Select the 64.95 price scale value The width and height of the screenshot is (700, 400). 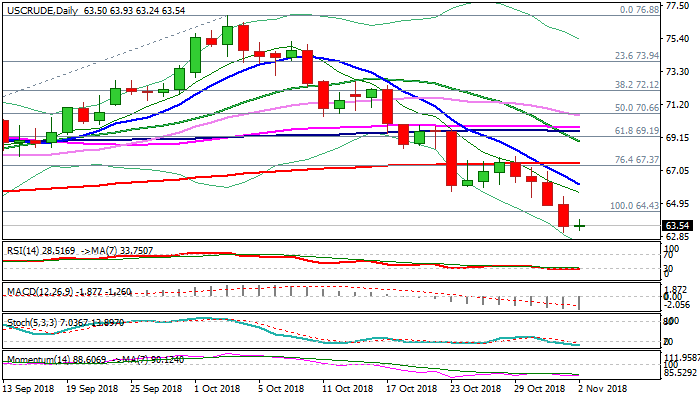point(677,204)
